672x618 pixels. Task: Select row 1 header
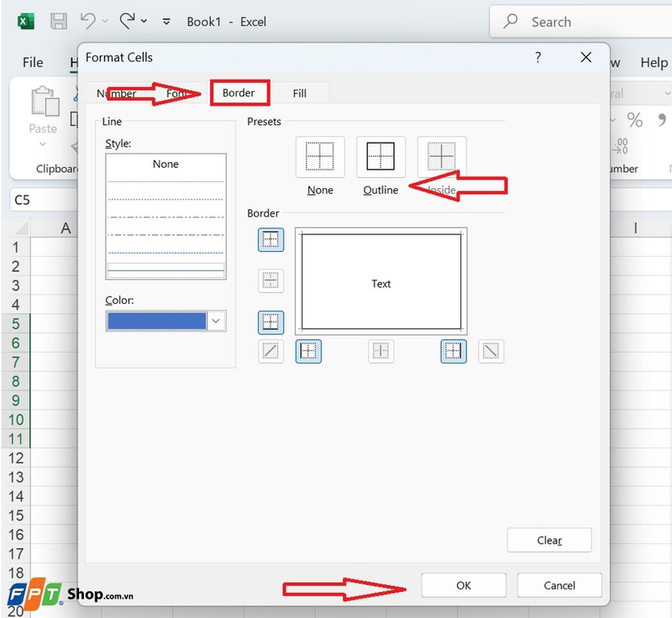16,247
